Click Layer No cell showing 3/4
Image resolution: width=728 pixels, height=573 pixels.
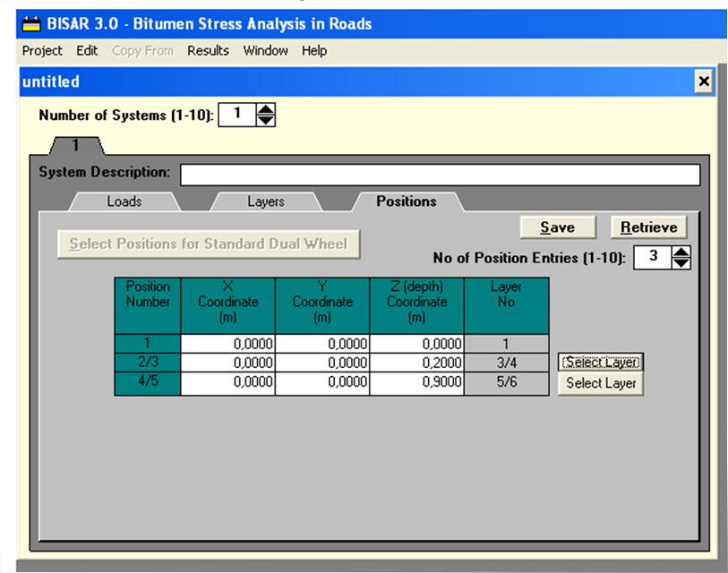[x=507, y=363]
